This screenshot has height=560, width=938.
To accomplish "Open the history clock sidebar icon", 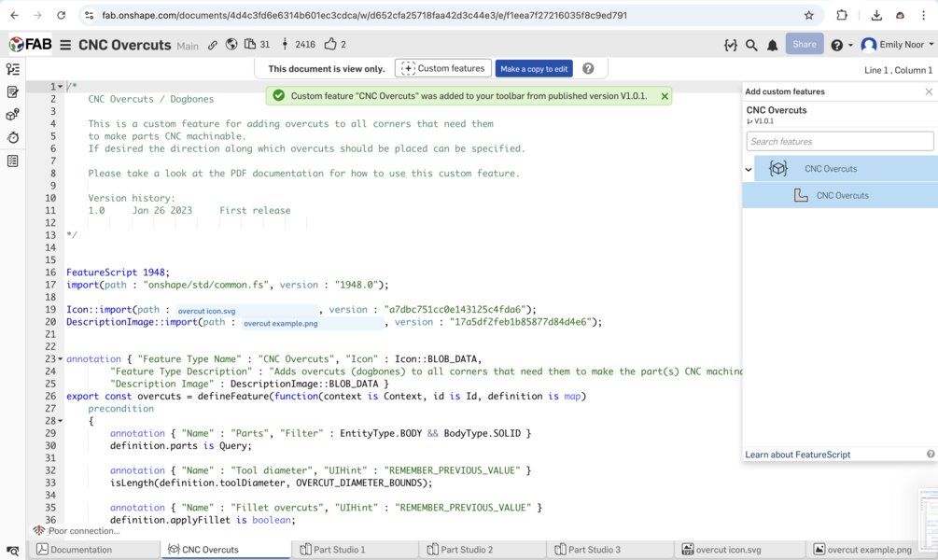I will [12, 137].
